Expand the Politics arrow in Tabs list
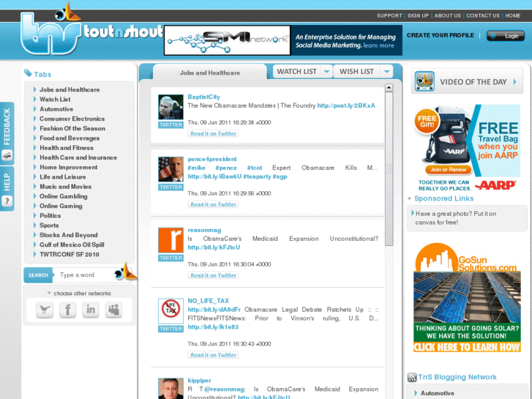 point(34,216)
